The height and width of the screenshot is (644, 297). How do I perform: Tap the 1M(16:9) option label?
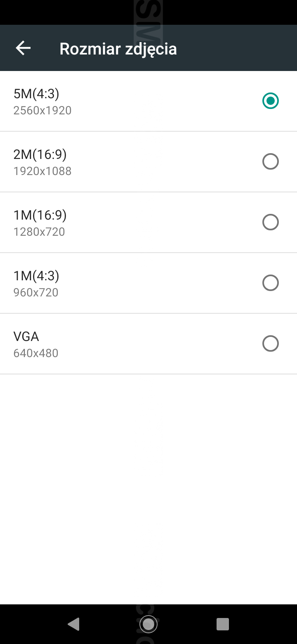pyautogui.click(x=40, y=215)
